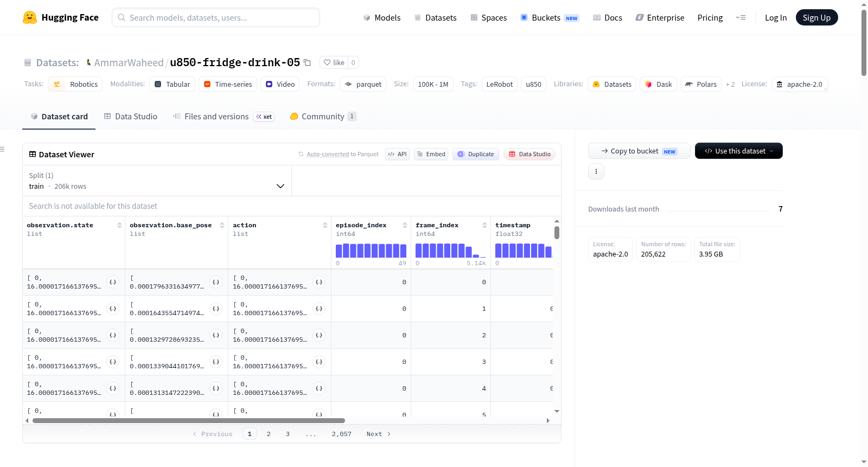Click the Log In link
This screenshot has height=467, width=868.
click(776, 17)
